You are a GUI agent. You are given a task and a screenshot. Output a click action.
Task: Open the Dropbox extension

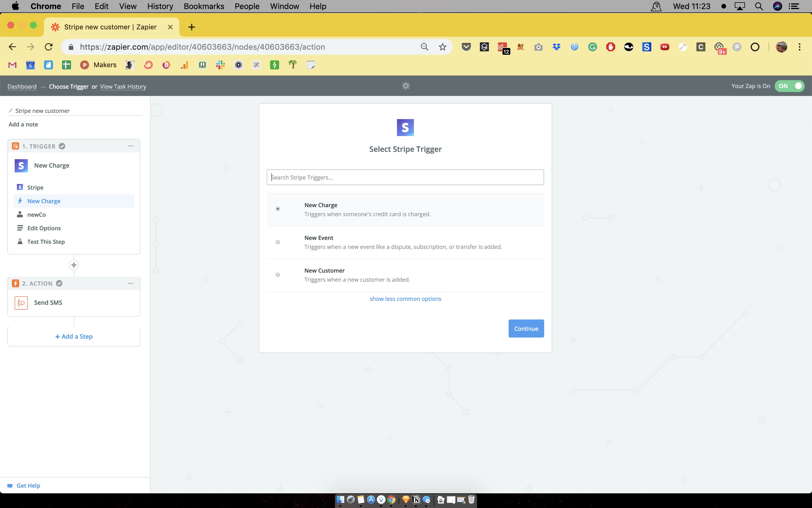pyautogui.click(x=556, y=47)
